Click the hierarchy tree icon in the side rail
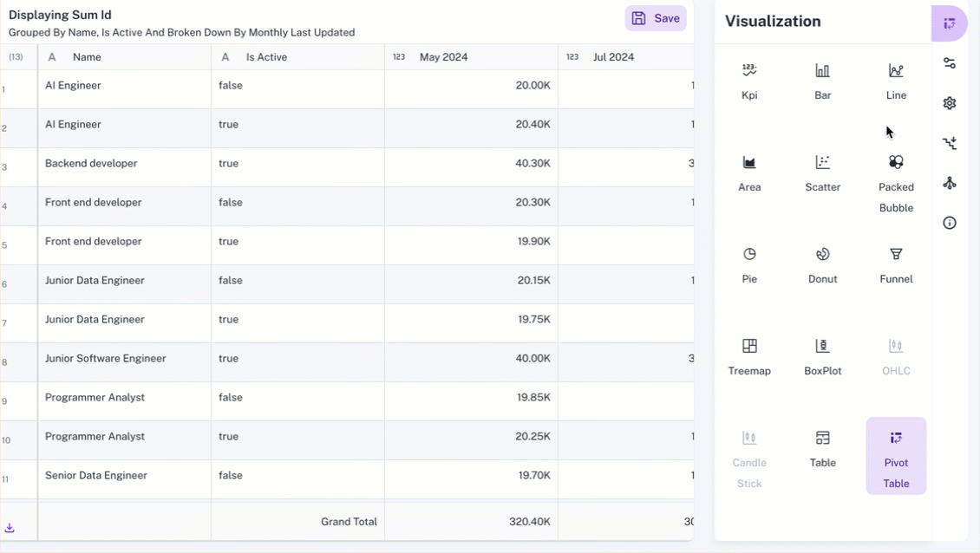This screenshot has width=980, height=553. tap(950, 183)
